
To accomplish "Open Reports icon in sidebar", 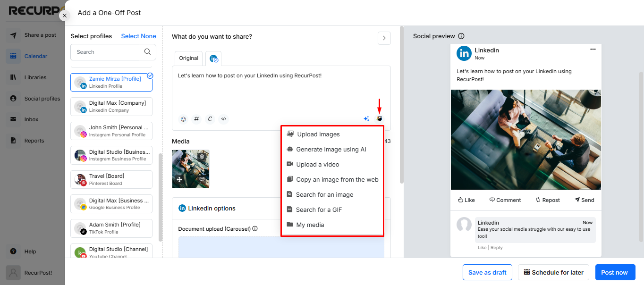I will [x=13, y=141].
